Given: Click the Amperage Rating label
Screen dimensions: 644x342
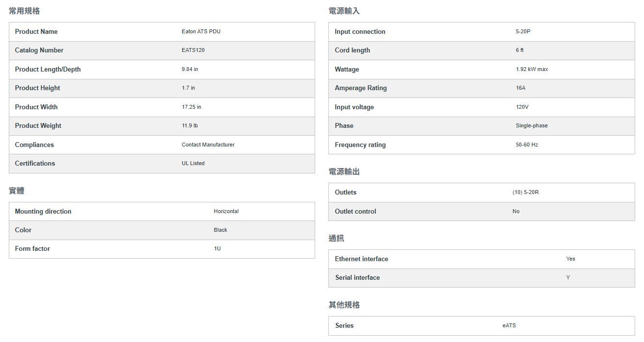Looking at the screenshot, I should pyautogui.click(x=361, y=88).
